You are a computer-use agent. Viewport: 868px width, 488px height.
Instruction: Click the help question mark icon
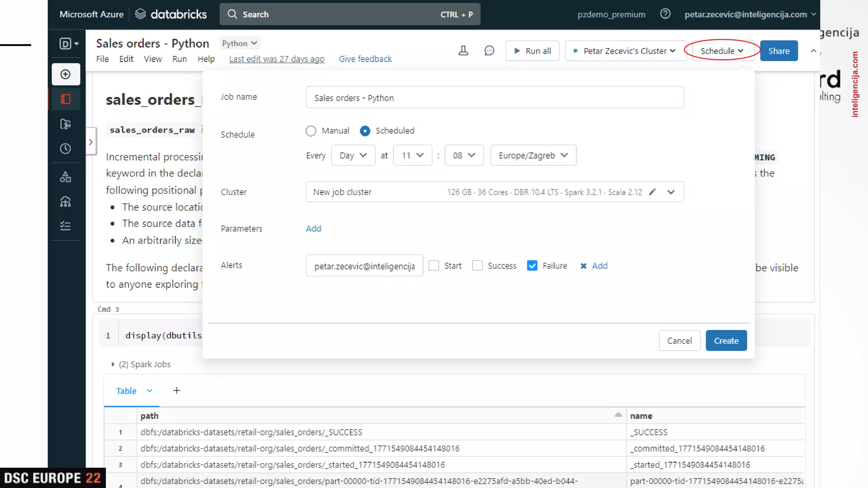point(665,14)
